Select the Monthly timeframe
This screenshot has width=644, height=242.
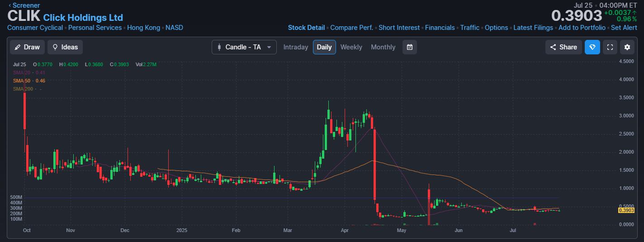(383, 47)
